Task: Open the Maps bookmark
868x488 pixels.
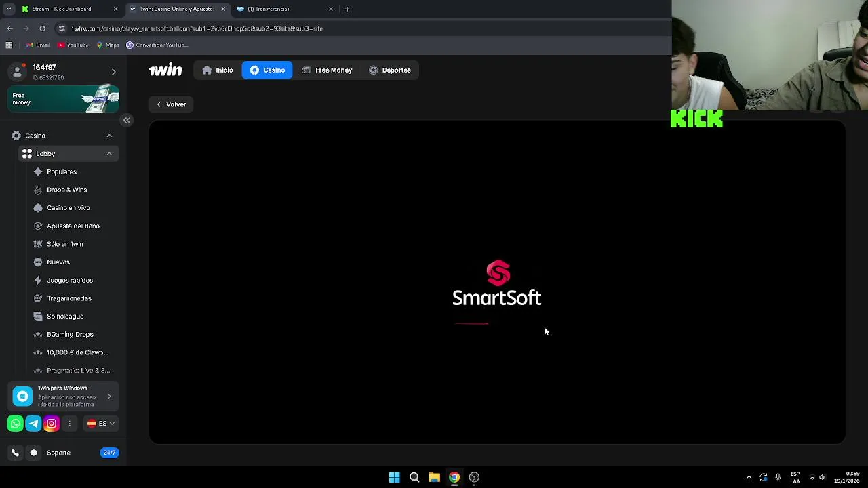Action: [x=107, y=45]
